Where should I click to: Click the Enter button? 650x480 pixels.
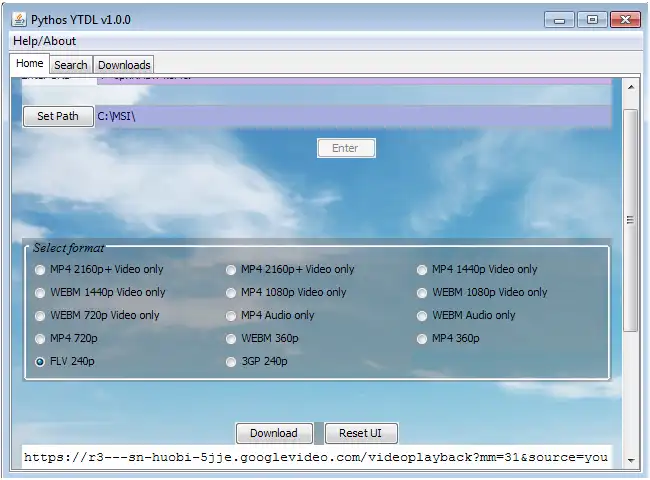pos(346,148)
